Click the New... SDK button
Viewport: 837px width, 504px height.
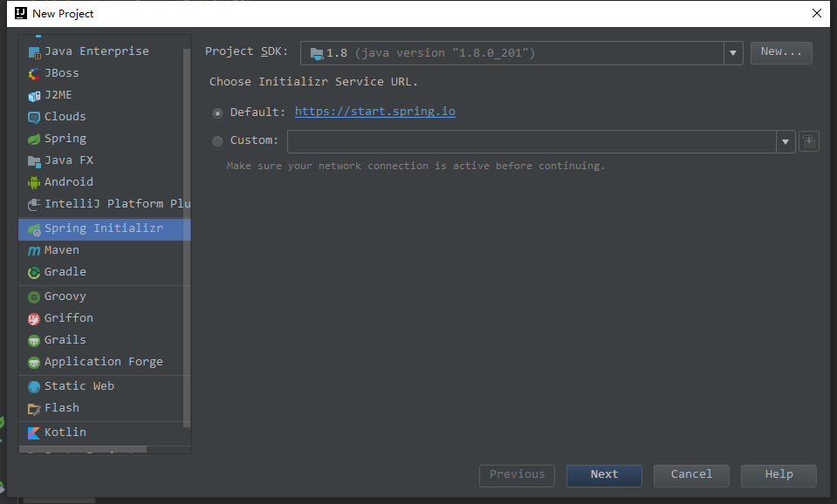tap(781, 52)
